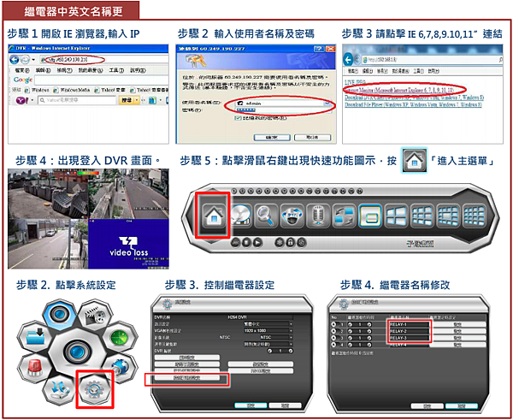Click 取消 button in login dialog
Viewport: 513px width, 420px height.
tap(312, 138)
